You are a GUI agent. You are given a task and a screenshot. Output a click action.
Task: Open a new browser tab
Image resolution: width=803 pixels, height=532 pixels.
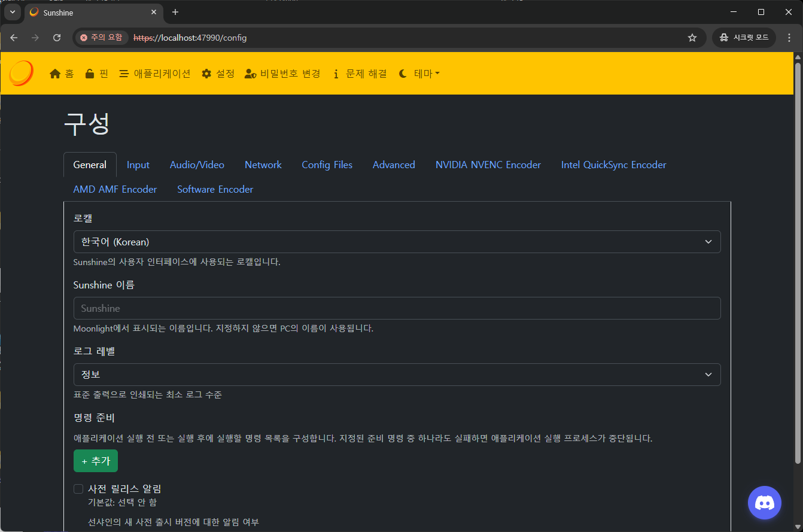pyautogui.click(x=175, y=12)
